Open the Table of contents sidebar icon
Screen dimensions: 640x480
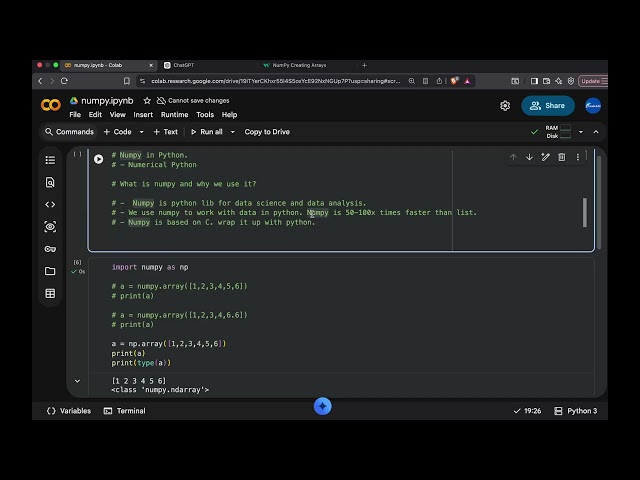click(x=50, y=160)
